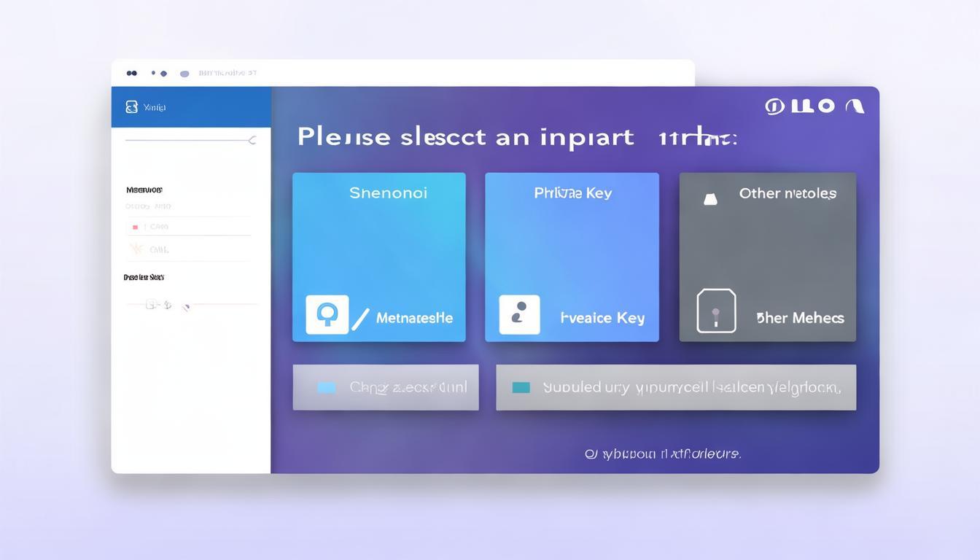Choose the Other Methods label in grey card
Screen dimensions: 980x560
click(800, 318)
